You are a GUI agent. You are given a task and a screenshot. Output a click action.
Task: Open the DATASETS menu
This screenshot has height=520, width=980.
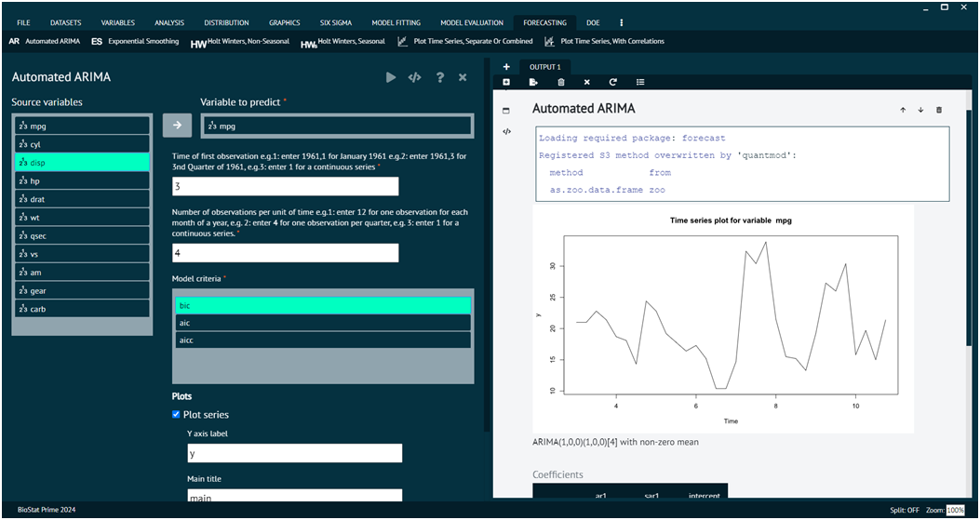pos(66,22)
